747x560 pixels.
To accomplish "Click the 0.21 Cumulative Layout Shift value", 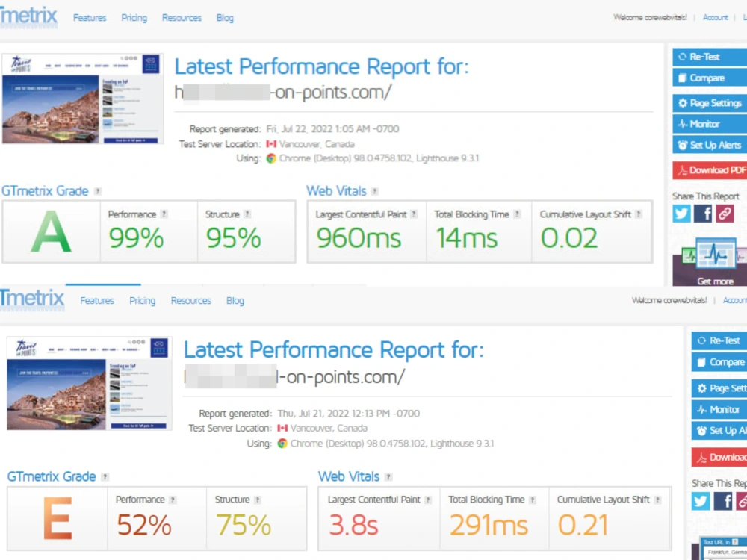I will pos(583,525).
